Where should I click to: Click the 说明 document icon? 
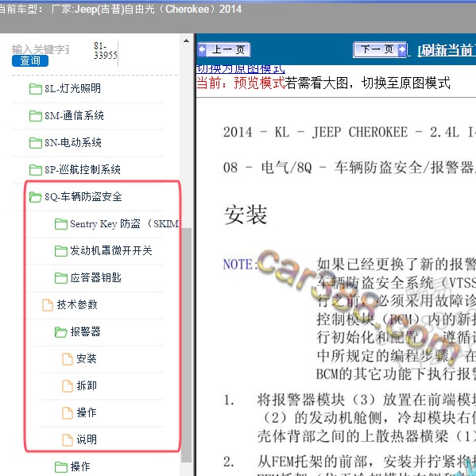click(x=68, y=440)
